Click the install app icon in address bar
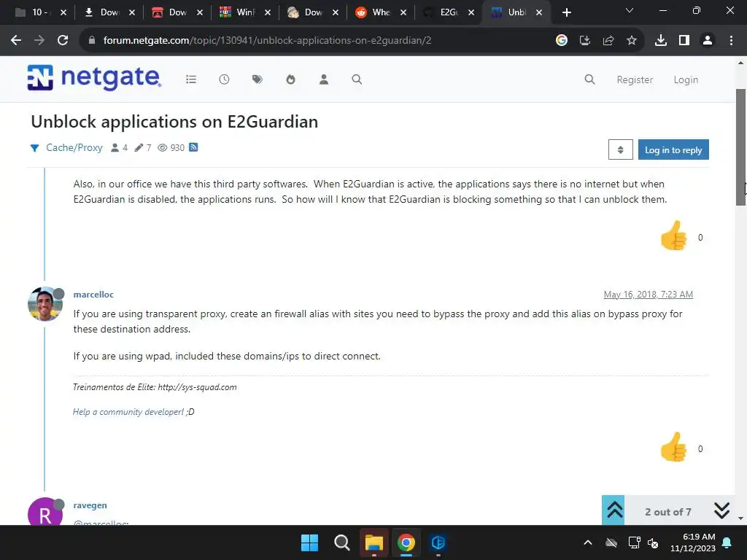This screenshot has height=560, width=747. [585, 41]
